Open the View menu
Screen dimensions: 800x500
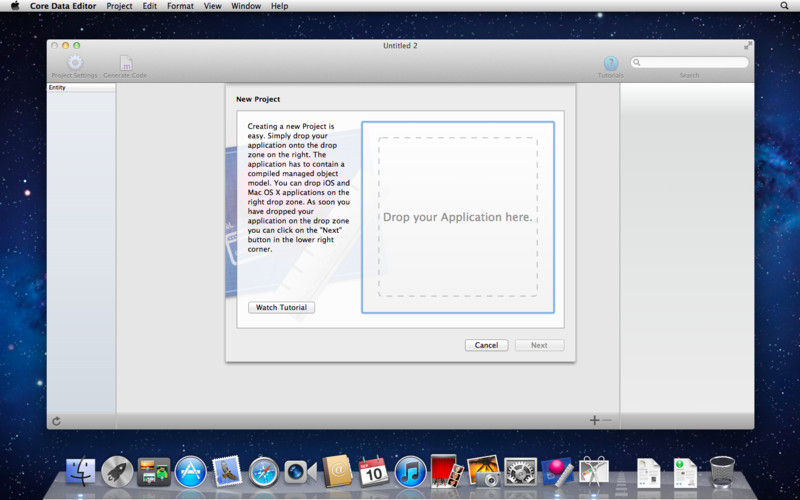coord(213,6)
